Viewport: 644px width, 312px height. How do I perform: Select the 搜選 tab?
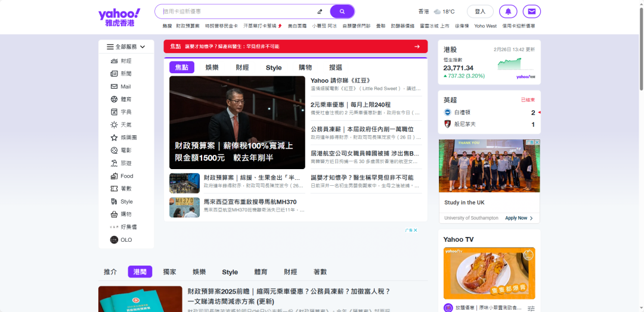tap(336, 68)
